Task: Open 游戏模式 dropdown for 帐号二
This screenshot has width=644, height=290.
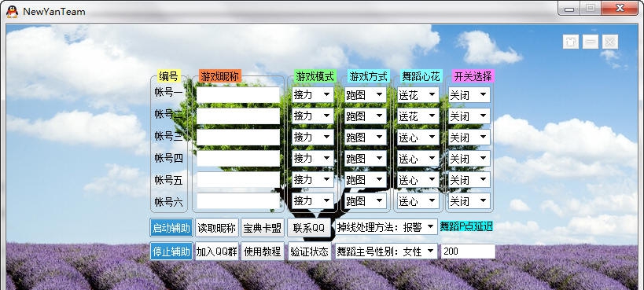Action: pyautogui.click(x=312, y=116)
